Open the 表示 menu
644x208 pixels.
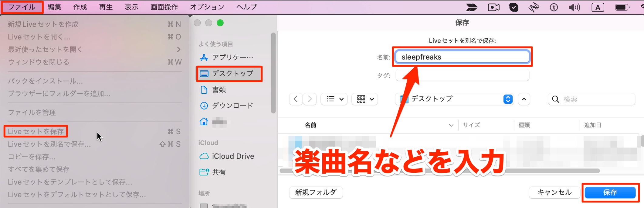coord(132,7)
